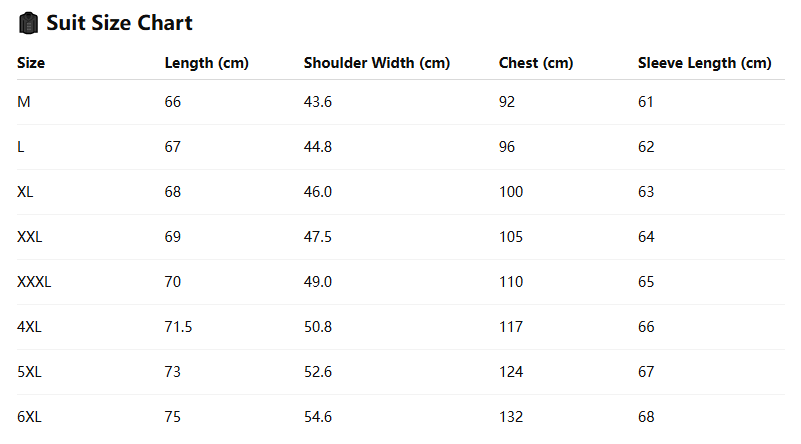The height and width of the screenshot is (444, 801).
Task: Click the Chest (cm) column header
Action: 536,63
